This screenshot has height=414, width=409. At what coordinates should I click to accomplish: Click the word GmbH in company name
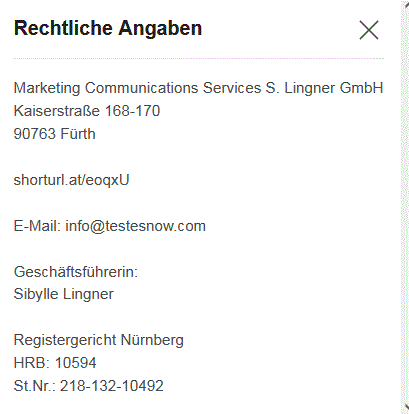coord(361,88)
